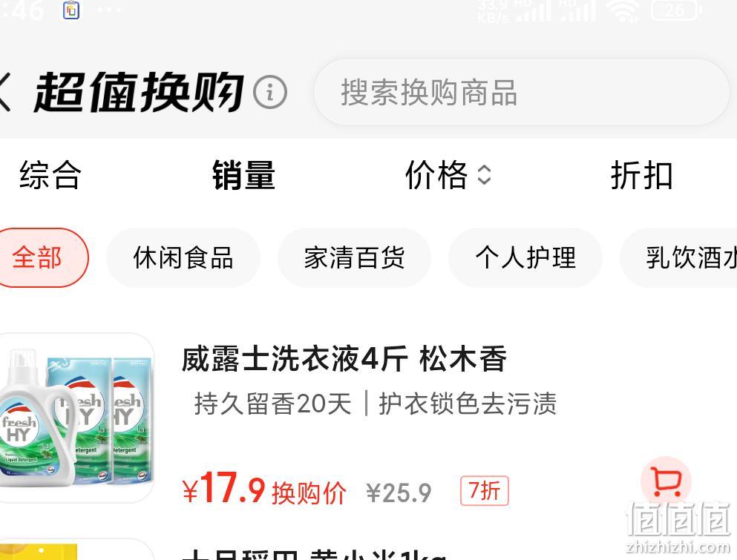Viewport: 737px width, 560px height.
Task: Select the 家清百货 category chip
Action: point(355,257)
